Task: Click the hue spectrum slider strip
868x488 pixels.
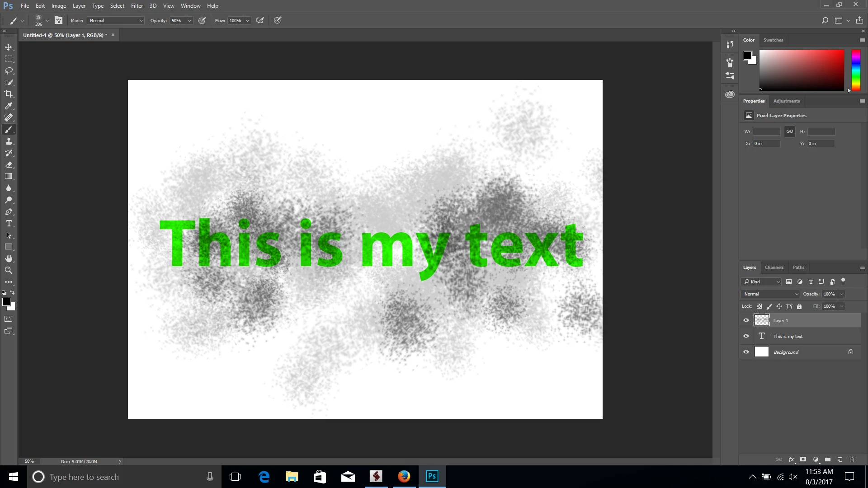Action: click(x=856, y=70)
